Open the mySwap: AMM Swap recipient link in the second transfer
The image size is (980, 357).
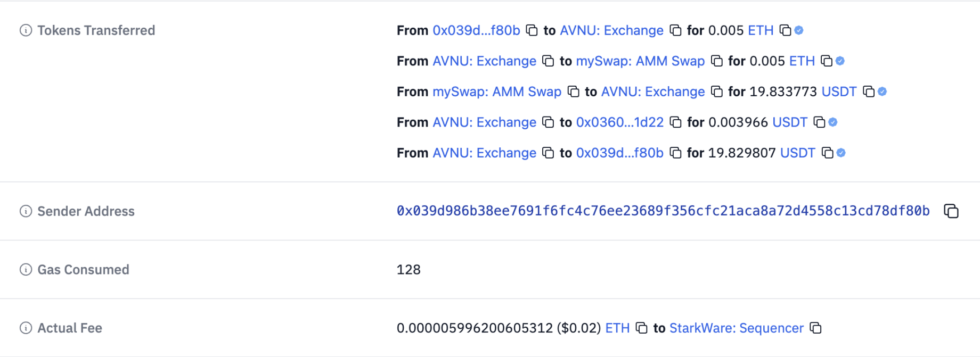pyautogui.click(x=640, y=61)
